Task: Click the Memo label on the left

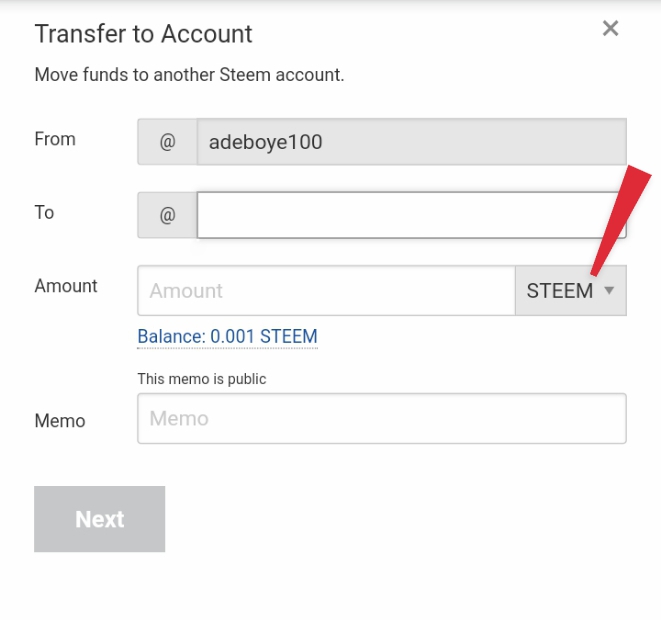Action: (x=60, y=421)
